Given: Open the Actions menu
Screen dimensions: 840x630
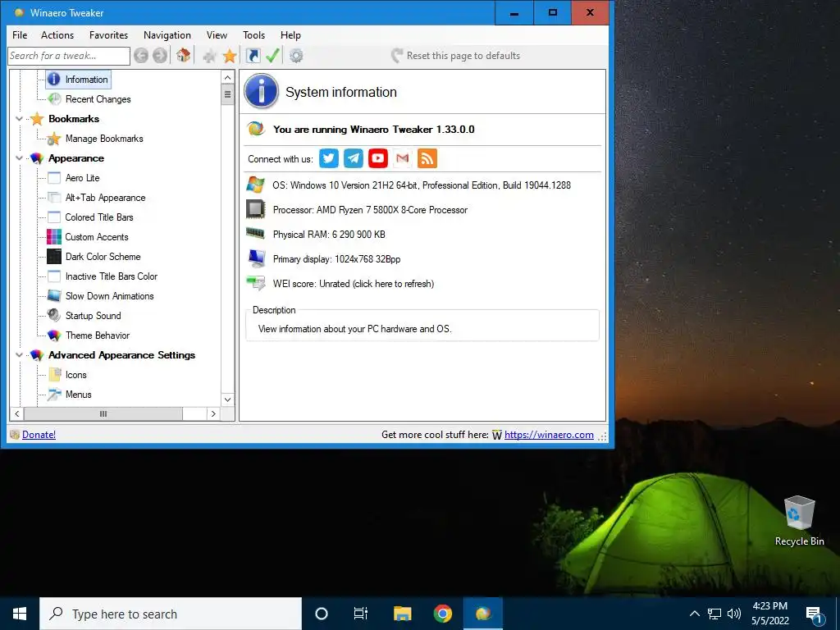Looking at the screenshot, I should (x=57, y=34).
